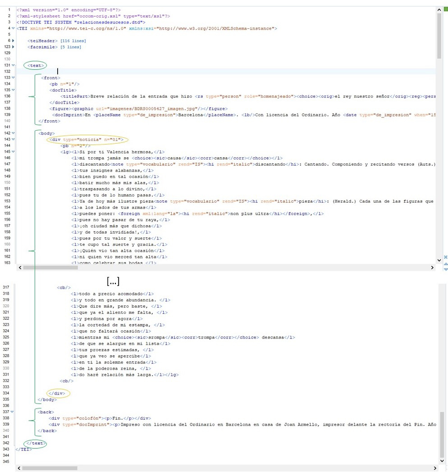Collapse the back element on line 337
The width and height of the screenshot is (448, 476).
click(14, 412)
